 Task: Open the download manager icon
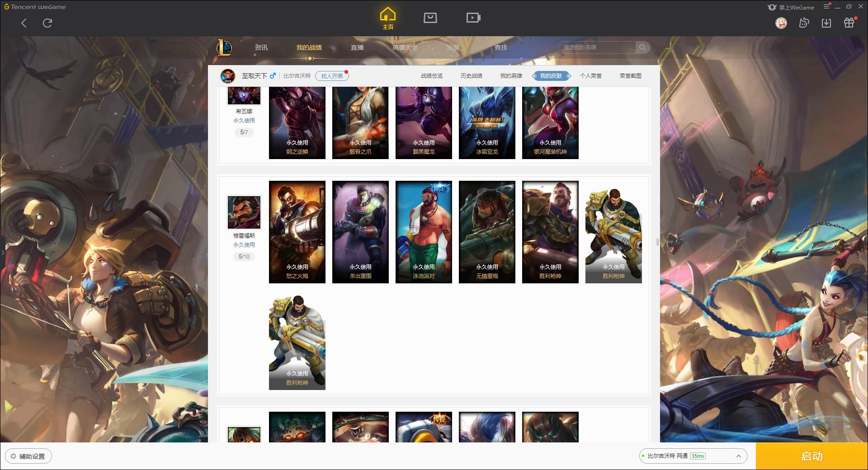[826, 23]
